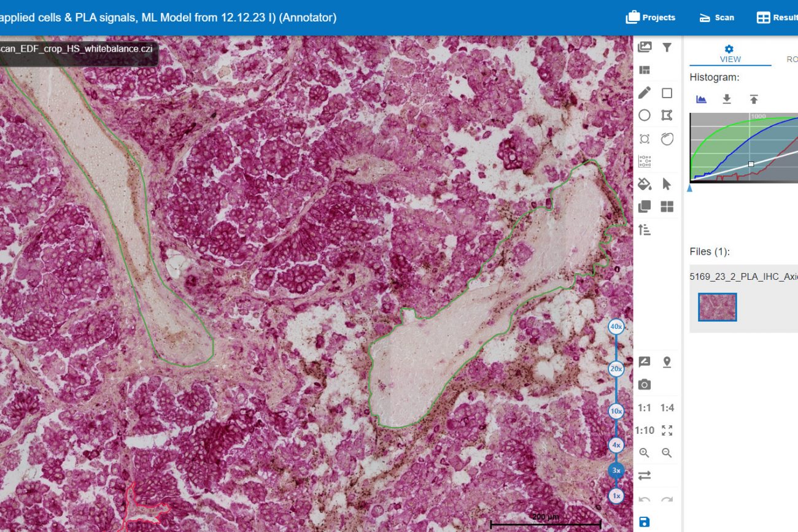Select the slide thumbnail under Files
Viewport: 798px width, 532px height.
(x=717, y=307)
